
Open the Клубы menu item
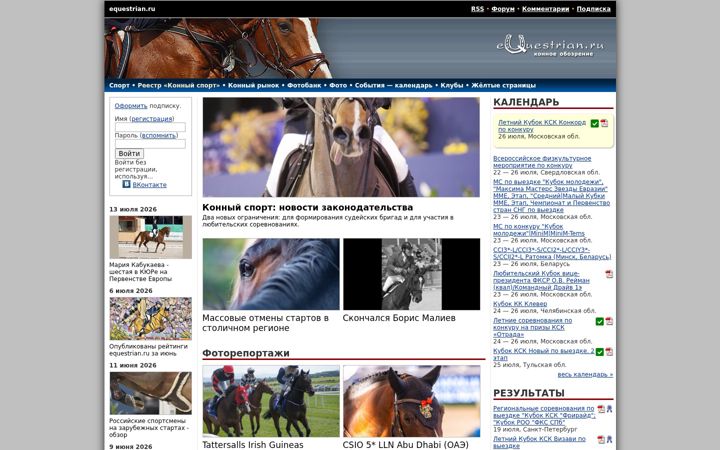452,85
